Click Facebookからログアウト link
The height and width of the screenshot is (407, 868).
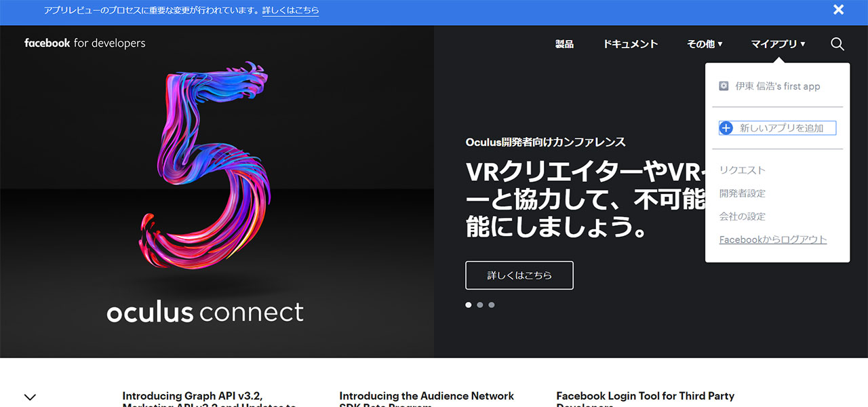[x=773, y=239]
